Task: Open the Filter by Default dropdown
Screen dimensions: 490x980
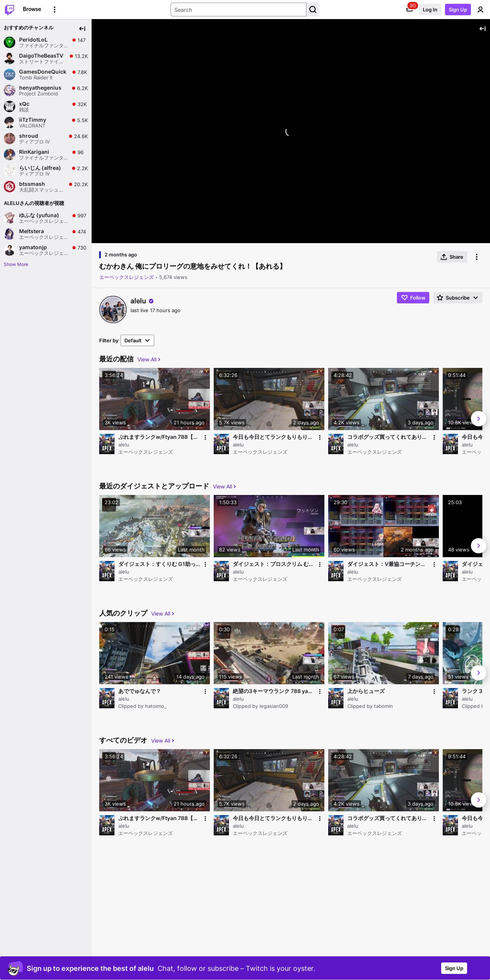Action: pos(137,340)
